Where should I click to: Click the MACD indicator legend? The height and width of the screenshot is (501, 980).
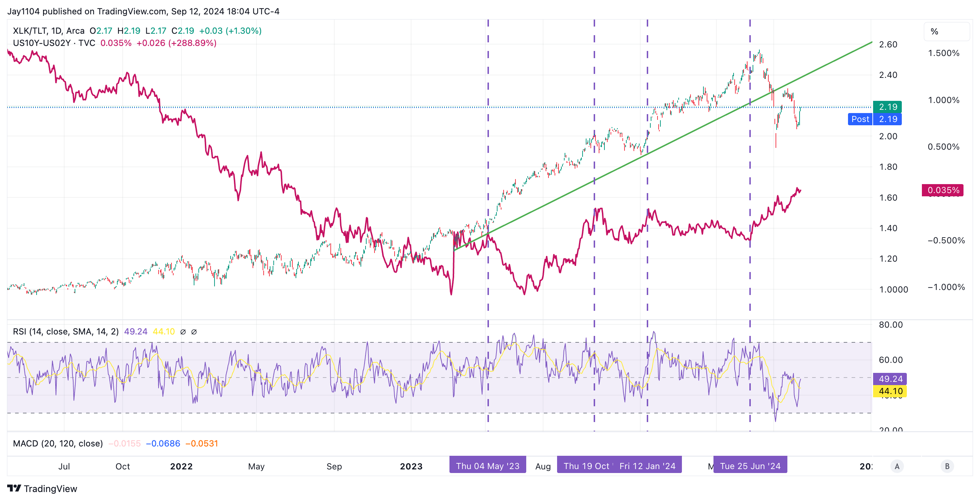point(58,444)
